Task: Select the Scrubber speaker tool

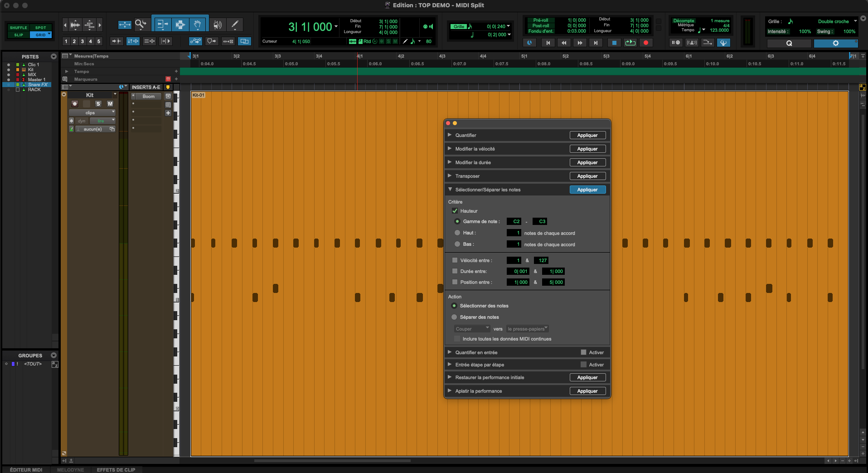Action: point(218,24)
